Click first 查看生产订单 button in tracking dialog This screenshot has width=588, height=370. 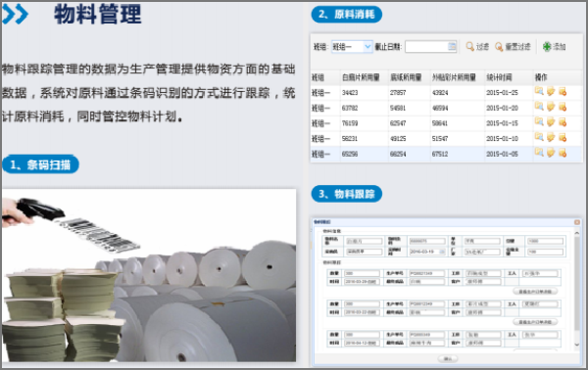point(535,292)
